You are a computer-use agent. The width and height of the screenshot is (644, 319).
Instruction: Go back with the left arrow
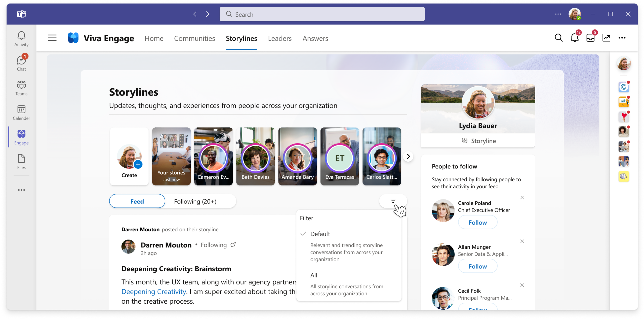click(195, 14)
